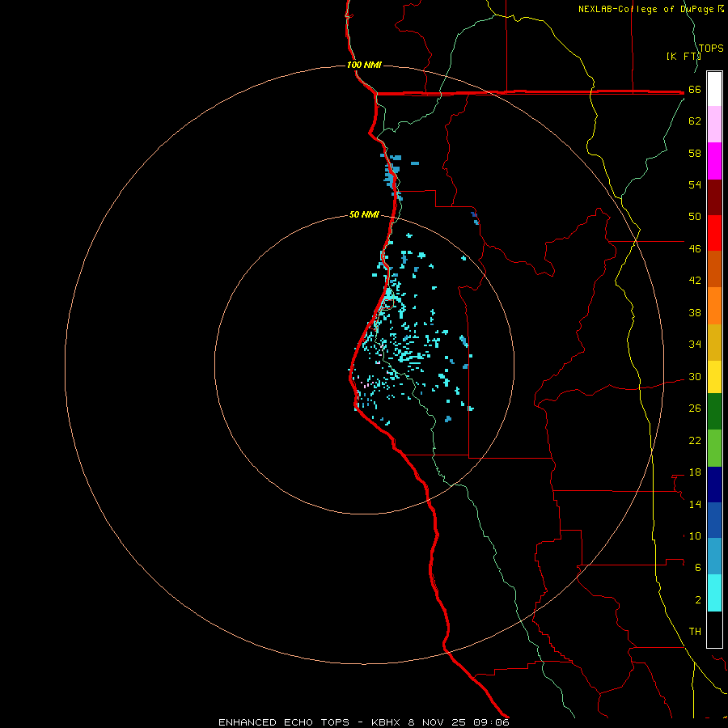Click the "38" legend scale value
The width and height of the screenshot is (728, 728).
(x=695, y=312)
